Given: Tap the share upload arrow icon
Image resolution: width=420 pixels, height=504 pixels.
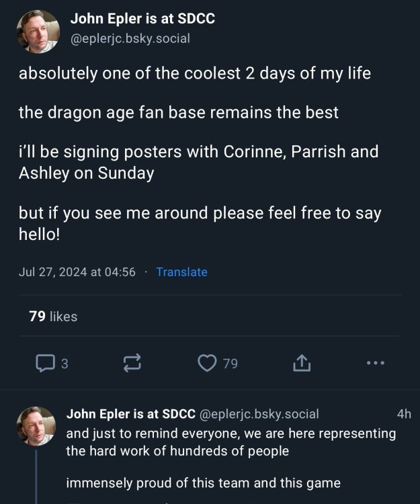Looking at the screenshot, I should pyautogui.click(x=302, y=364).
